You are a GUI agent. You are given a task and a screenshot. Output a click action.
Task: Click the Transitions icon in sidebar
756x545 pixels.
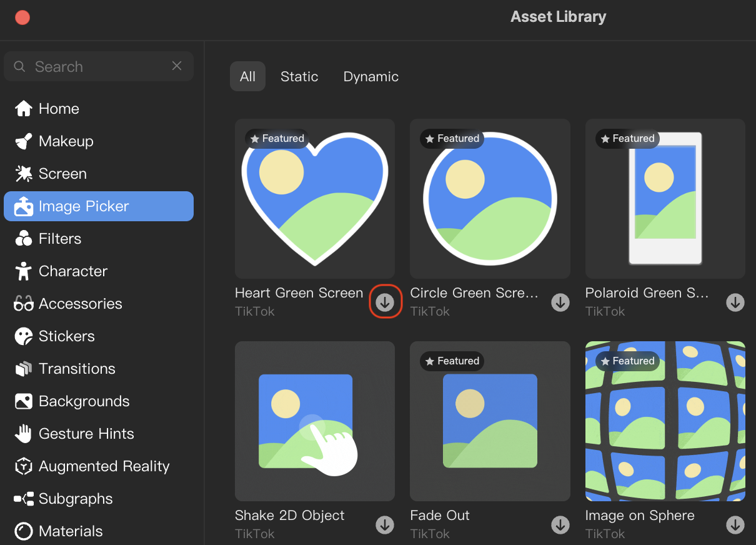[x=23, y=369]
